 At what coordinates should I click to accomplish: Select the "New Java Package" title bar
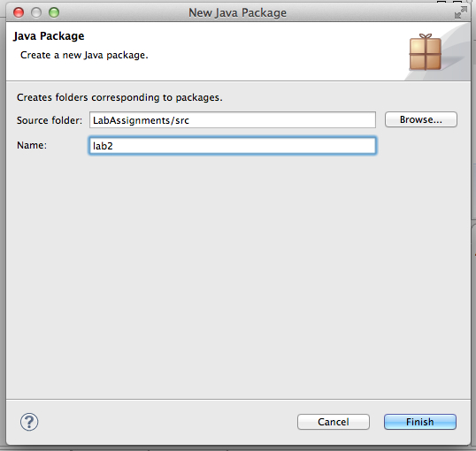[238, 12]
